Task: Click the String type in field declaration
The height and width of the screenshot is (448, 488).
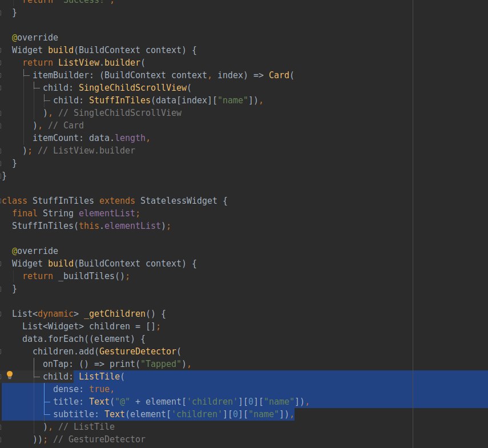Action: 58,213
